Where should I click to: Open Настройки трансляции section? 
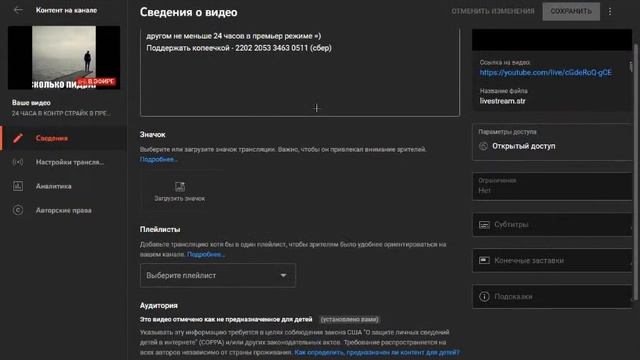(64, 162)
